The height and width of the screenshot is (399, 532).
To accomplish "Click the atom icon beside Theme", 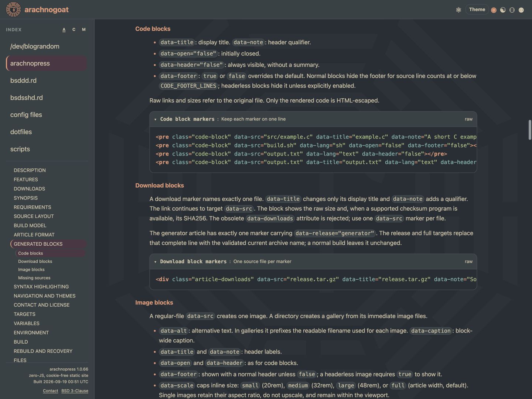I will [x=458, y=10].
